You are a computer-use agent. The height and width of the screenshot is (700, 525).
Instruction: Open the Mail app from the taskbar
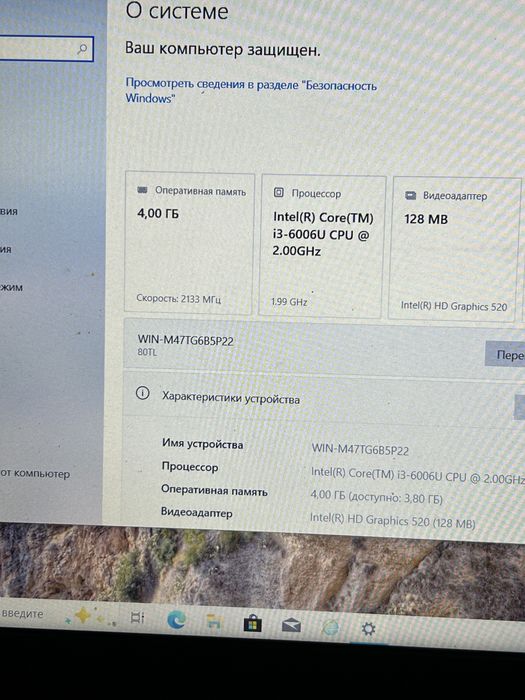[291, 626]
